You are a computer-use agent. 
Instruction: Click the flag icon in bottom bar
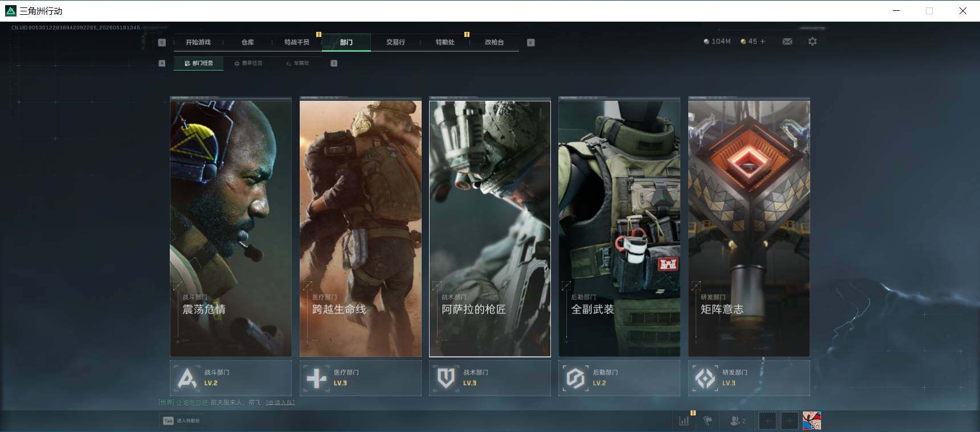point(708,421)
